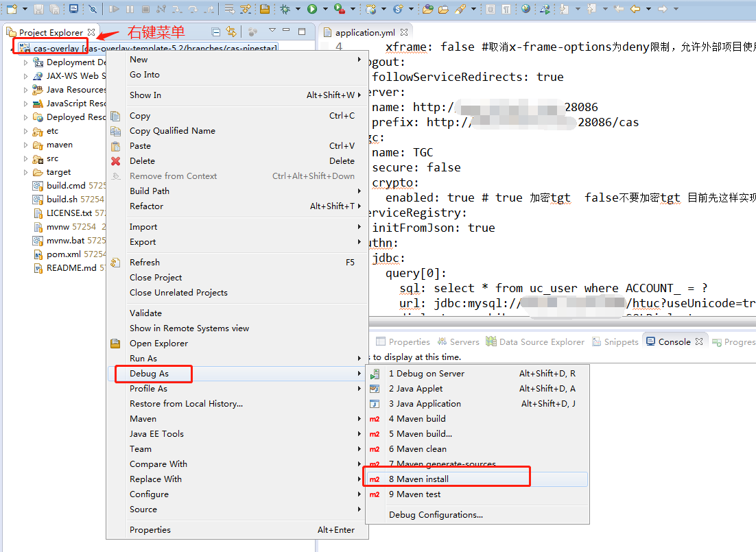Close the application.yml editor tab
The height and width of the screenshot is (552, 756).
[x=404, y=32]
